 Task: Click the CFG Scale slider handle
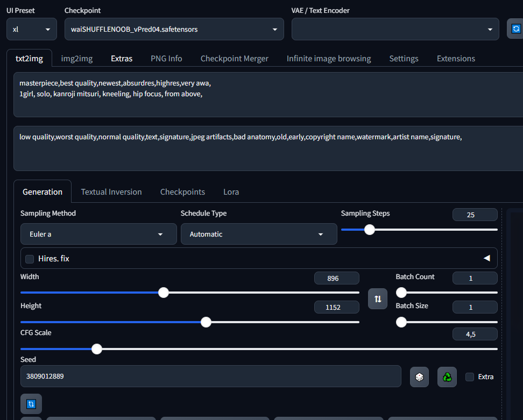(97, 349)
